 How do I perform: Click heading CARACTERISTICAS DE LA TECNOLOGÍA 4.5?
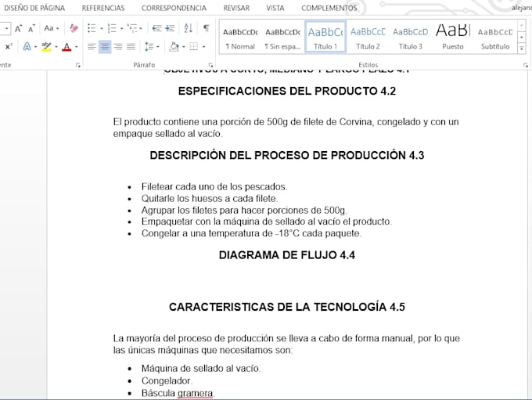287,307
